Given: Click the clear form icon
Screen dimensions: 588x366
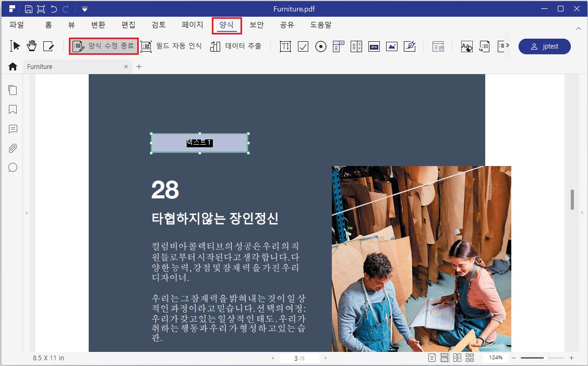Looking at the screenshot, I should click(466, 46).
